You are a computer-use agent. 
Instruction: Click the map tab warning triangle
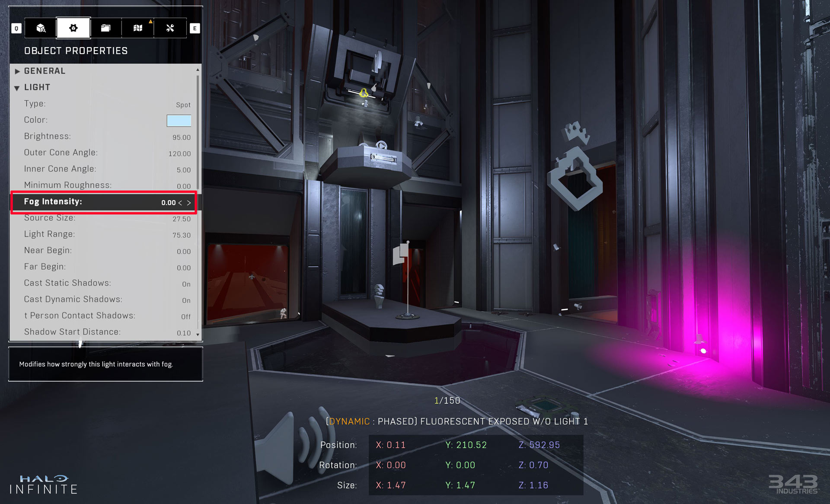point(150,21)
